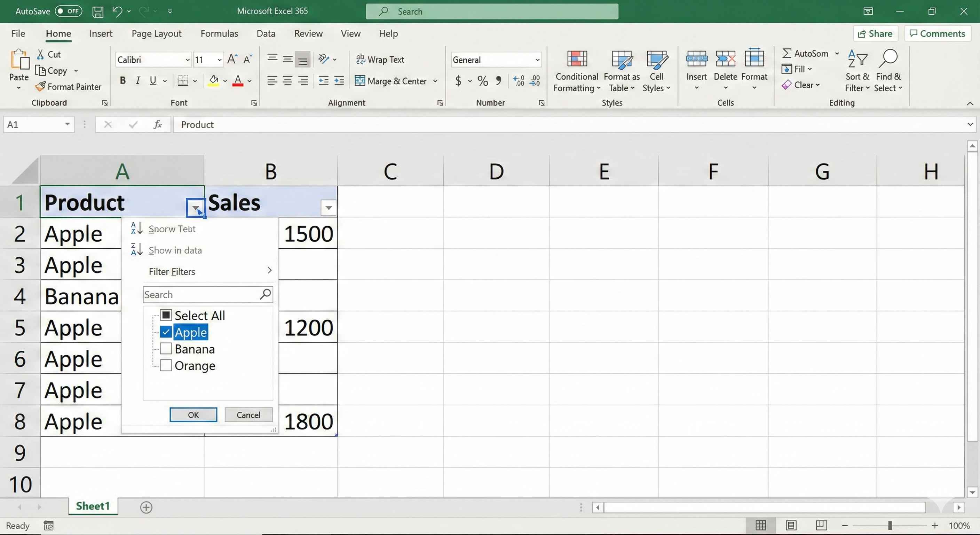Add a new sheet with plus icon
Viewport: 980px width, 535px height.
[146, 507]
